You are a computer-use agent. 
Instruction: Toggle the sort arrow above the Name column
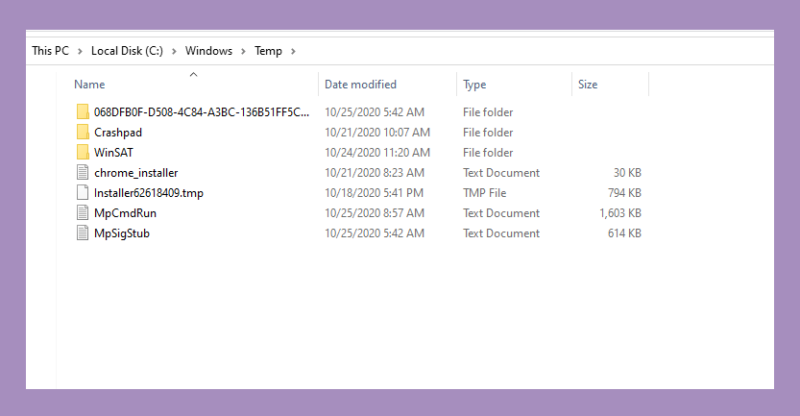[193, 75]
